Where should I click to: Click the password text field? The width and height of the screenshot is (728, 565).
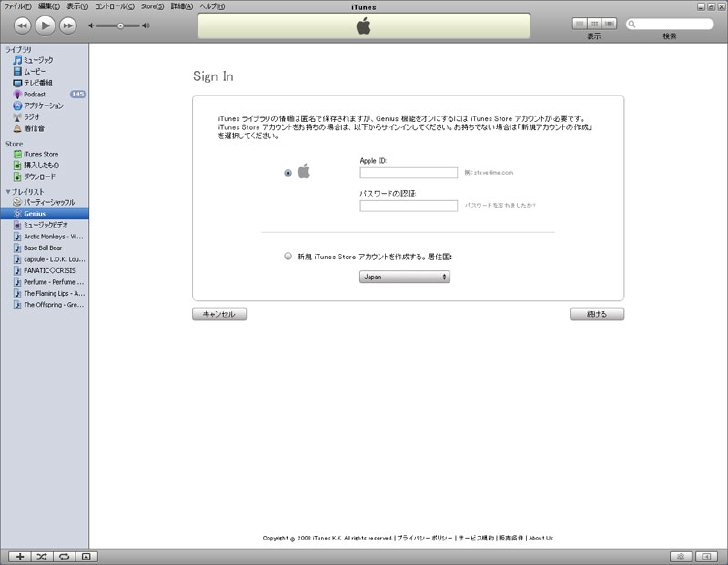point(409,206)
